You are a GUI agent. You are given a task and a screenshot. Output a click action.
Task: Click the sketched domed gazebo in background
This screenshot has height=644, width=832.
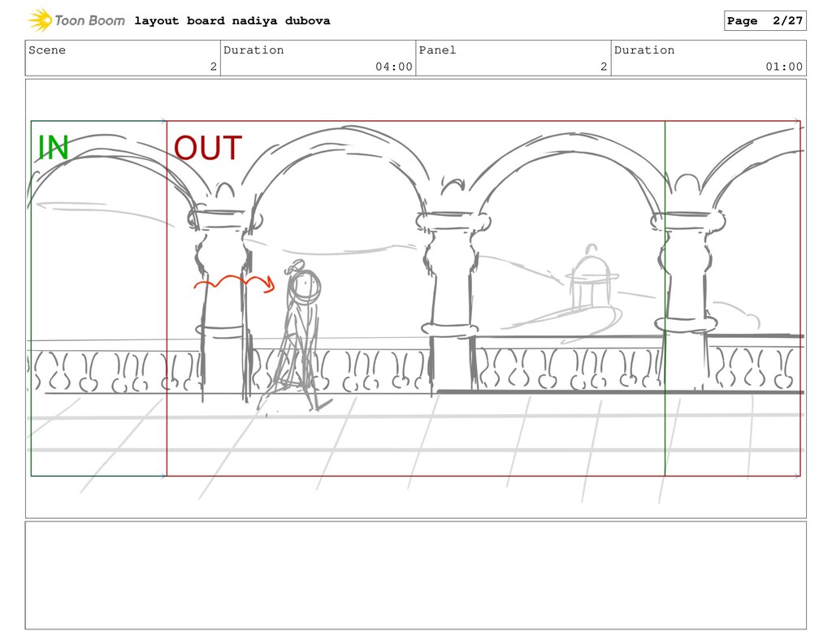coord(591,279)
